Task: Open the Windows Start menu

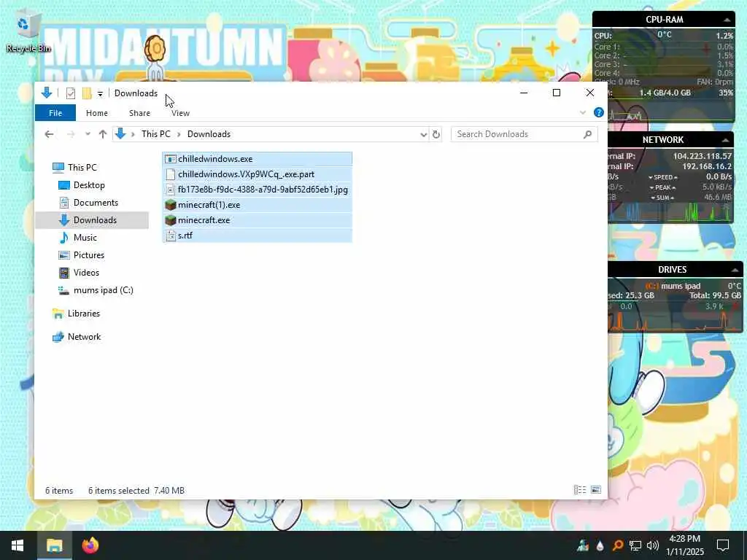Action: [x=18, y=545]
